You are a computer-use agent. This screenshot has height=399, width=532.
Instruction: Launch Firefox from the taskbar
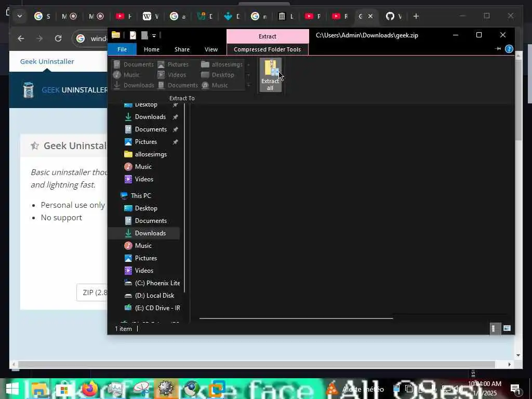(89, 389)
